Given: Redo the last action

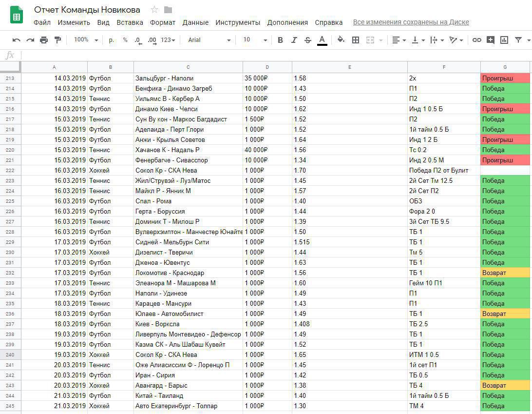Looking at the screenshot, I should pyautogui.click(x=30, y=40).
